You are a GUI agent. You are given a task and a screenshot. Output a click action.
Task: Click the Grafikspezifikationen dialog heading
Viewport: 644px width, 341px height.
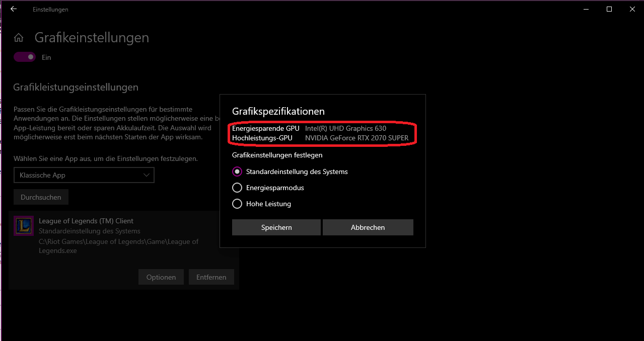(278, 111)
